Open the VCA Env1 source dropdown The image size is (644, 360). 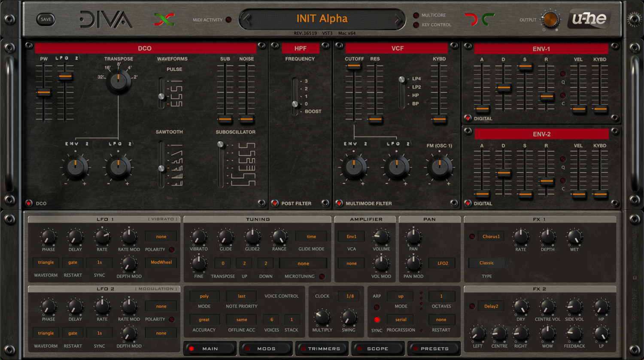(x=352, y=236)
